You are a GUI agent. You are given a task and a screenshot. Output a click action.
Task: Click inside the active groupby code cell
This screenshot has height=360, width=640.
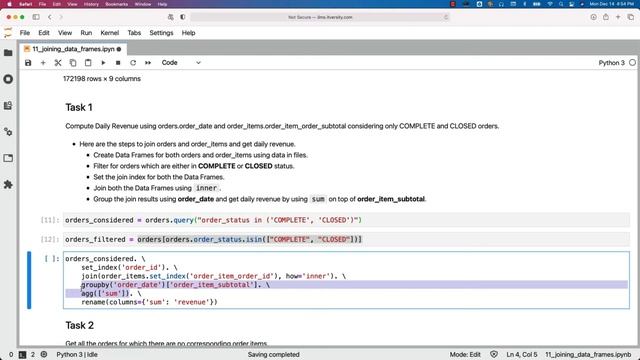point(346,280)
